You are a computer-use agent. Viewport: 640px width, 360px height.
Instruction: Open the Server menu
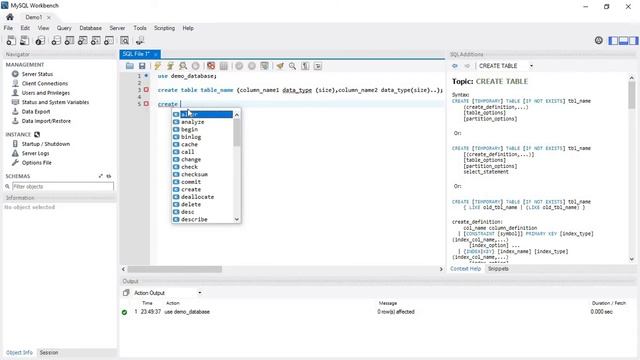[x=117, y=28]
